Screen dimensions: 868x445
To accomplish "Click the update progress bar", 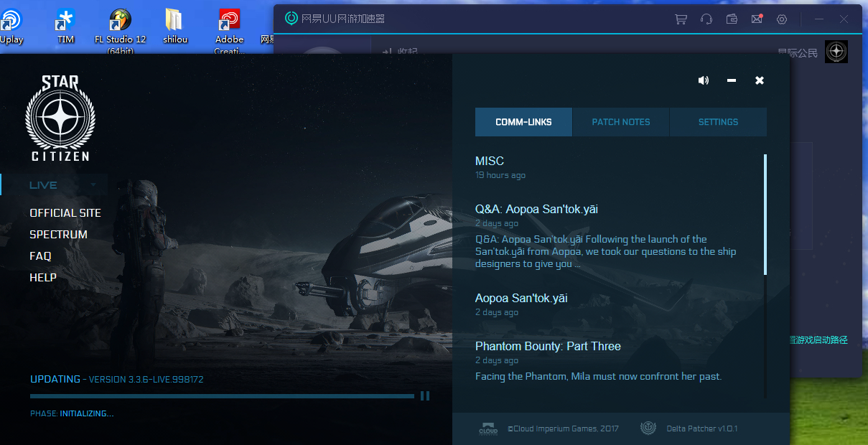I will point(222,396).
